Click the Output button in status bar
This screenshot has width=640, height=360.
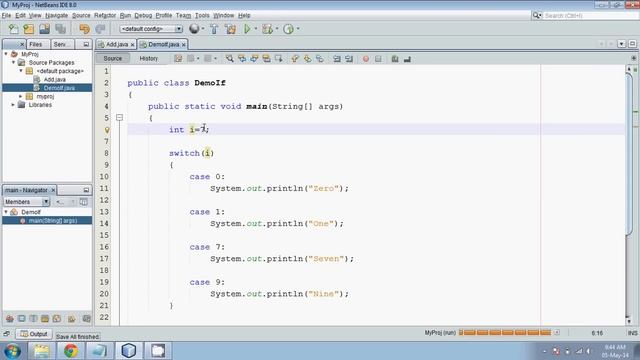[x=34, y=334]
